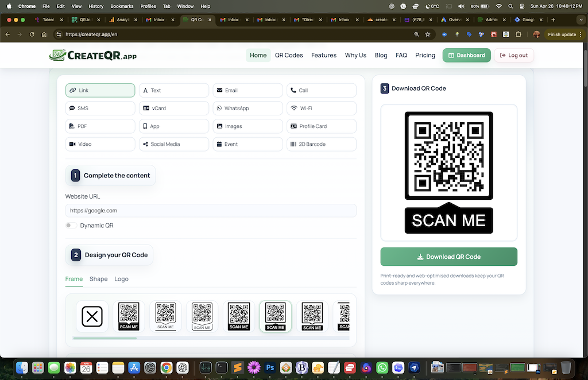Viewport: 588px width, 380px height.
Task: Click the QR code preview image
Action: (x=449, y=173)
